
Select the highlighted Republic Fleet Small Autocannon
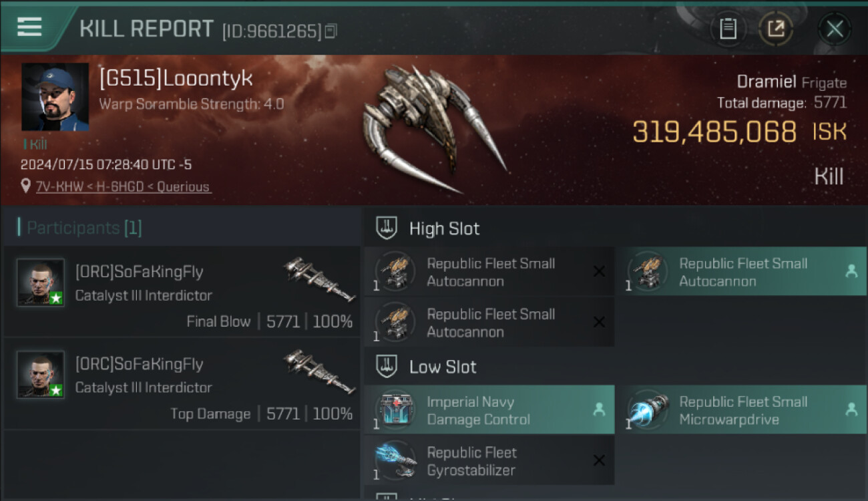click(x=741, y=272)
